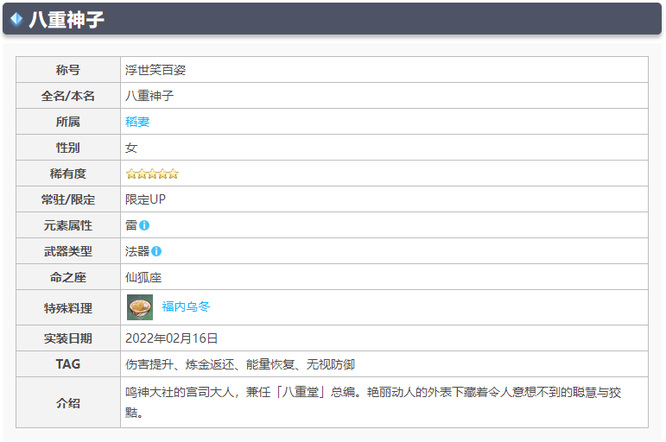666x442 pixels.
Task: Click the 全名/本名 label cell
Action: click(68, 96)
